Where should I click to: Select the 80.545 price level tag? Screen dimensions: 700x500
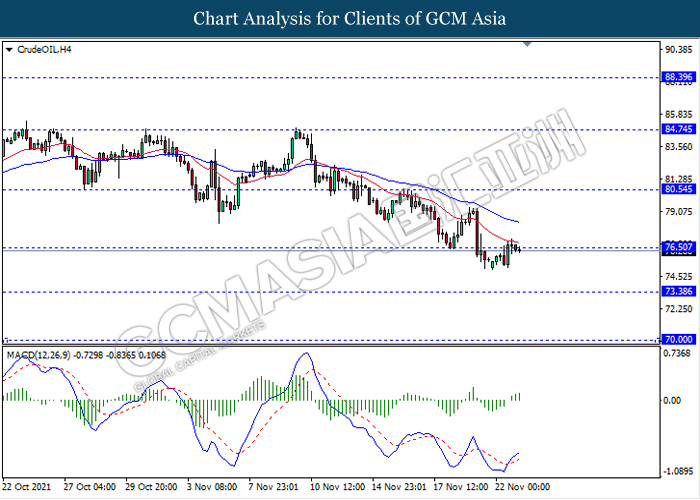pyautogui.click(x=679, y=189)
